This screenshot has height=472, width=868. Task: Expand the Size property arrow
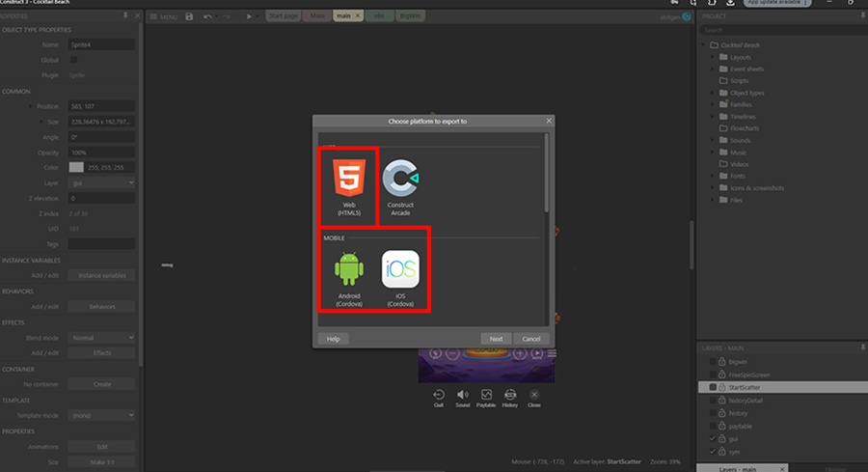pyautogui.click(x=41, y=122)
